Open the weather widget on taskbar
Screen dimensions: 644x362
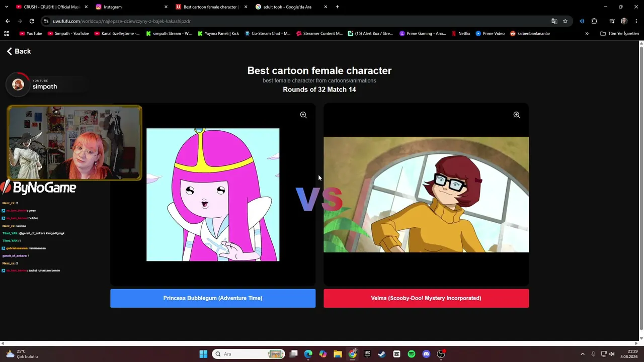[x=21, y=354]
